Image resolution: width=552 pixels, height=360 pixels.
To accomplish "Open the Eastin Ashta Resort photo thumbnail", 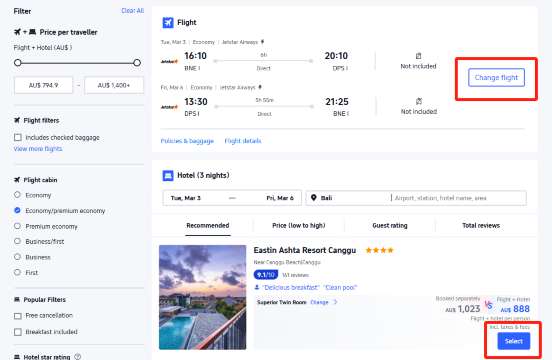I will [202, 297].
